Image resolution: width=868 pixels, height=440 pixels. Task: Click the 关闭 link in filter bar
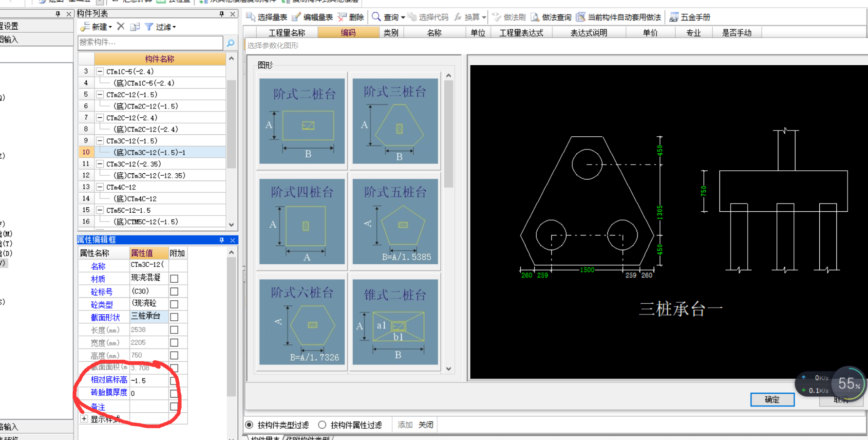pyautogui.click(x=426, y=425)
